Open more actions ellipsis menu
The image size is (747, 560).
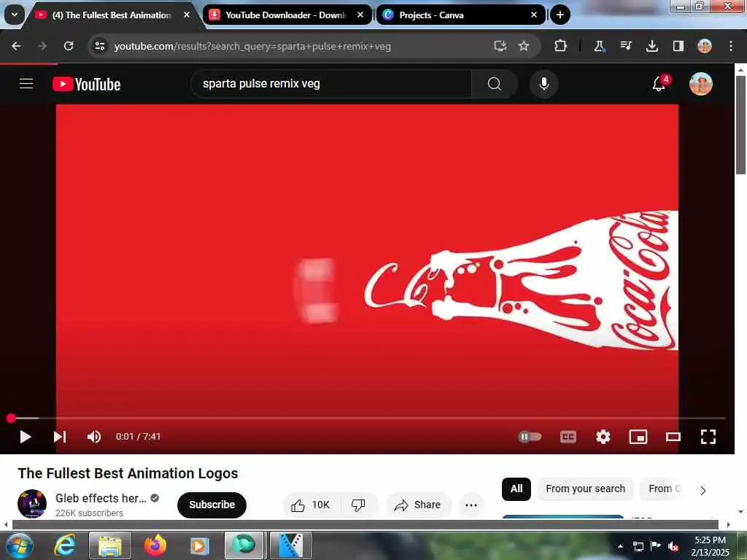(471, 505)
